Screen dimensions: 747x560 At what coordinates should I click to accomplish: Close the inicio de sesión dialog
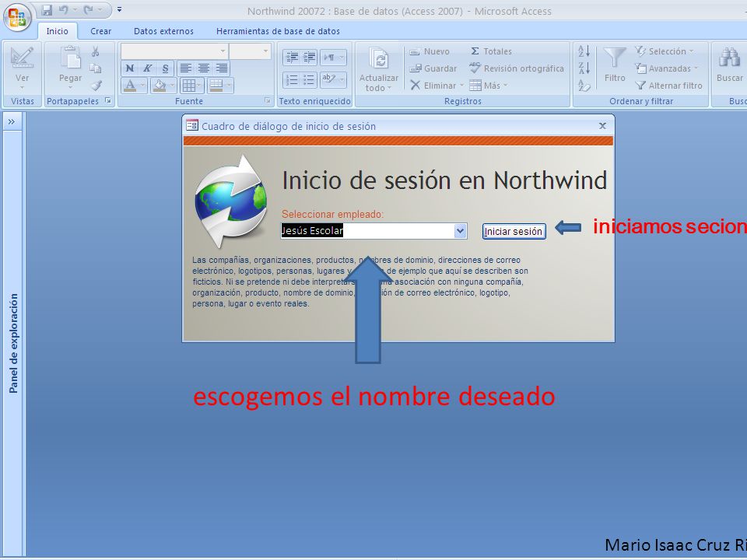pos(602,126)
